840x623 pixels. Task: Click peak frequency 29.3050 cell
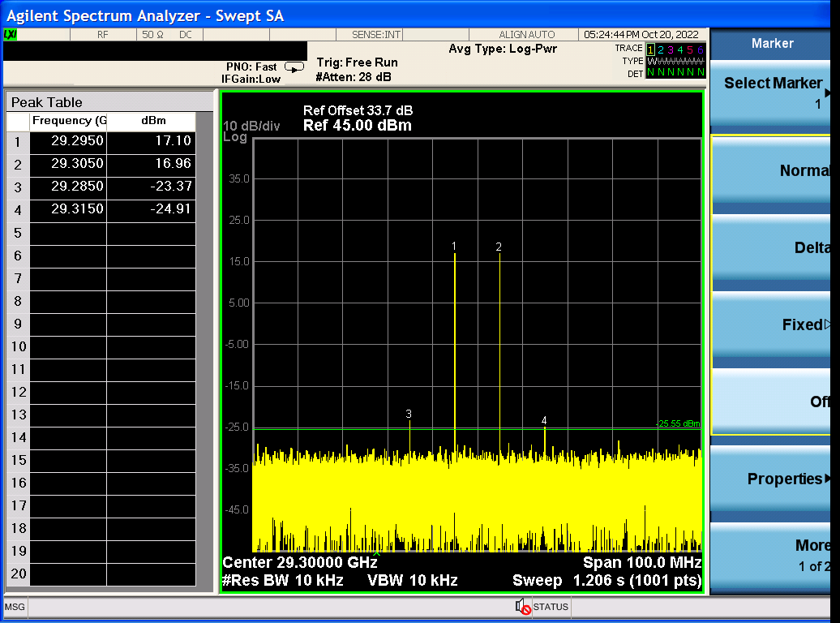(x=69, y=164)
